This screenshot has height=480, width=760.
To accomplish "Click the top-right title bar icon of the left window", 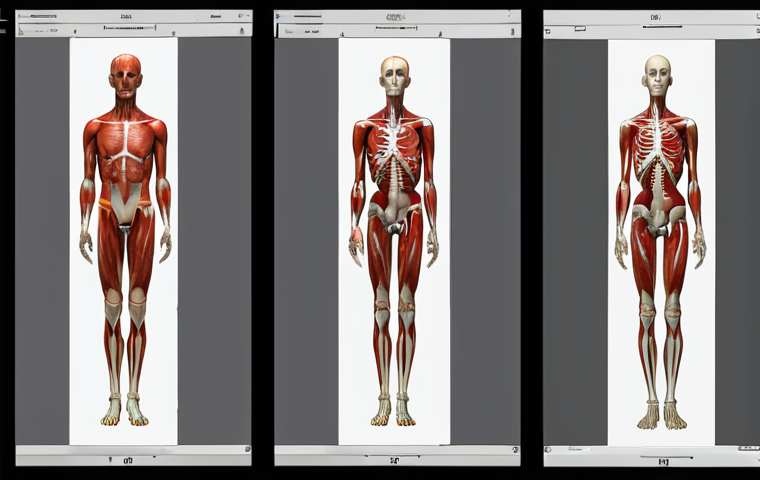I will pos(241,16).
